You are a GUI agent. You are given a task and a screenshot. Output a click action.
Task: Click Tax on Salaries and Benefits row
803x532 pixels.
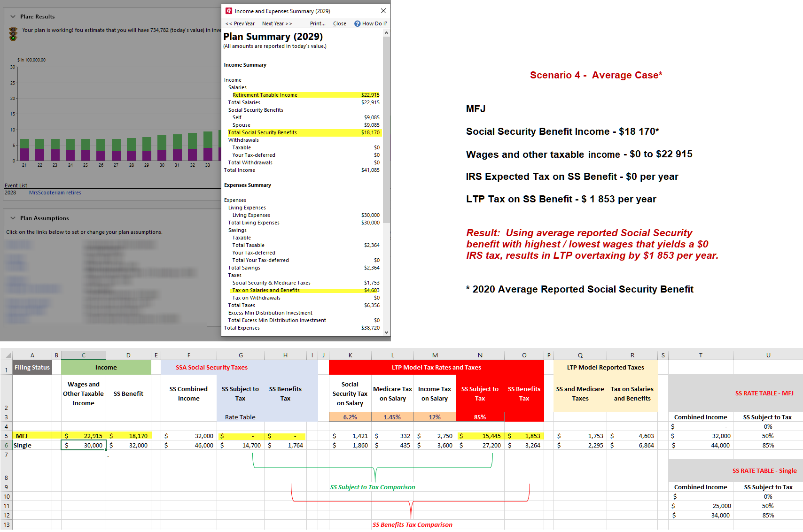pos(305,290)
